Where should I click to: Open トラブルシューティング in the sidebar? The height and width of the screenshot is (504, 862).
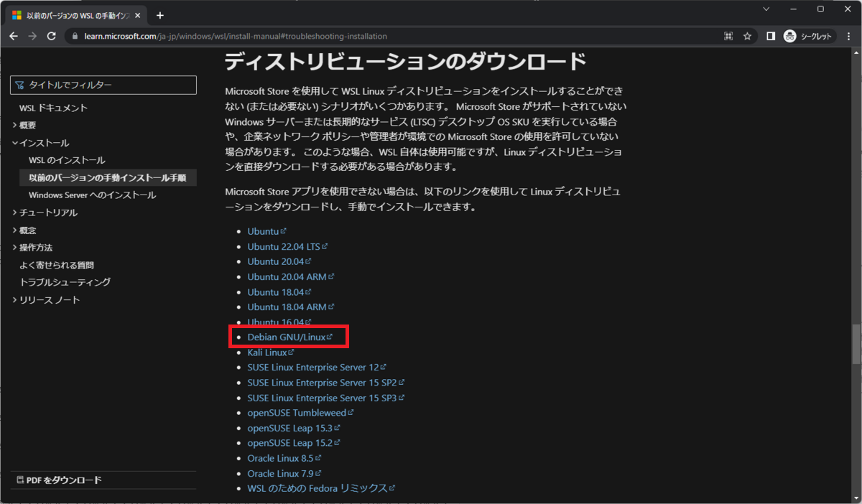click(65, 282)
